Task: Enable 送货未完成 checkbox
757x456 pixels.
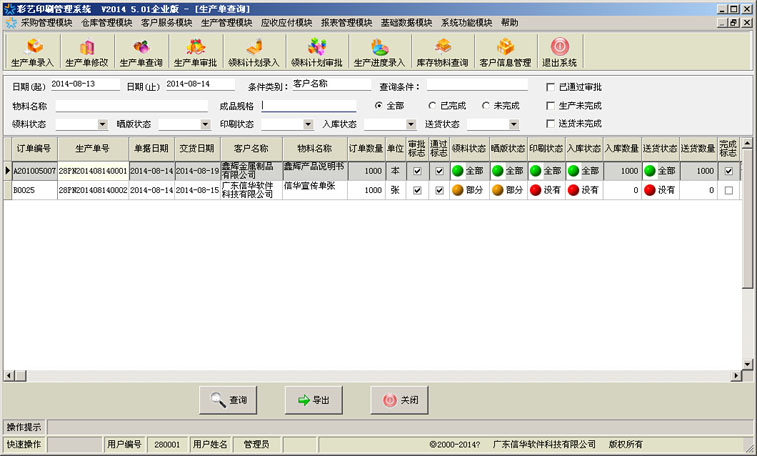Action: 550,124
